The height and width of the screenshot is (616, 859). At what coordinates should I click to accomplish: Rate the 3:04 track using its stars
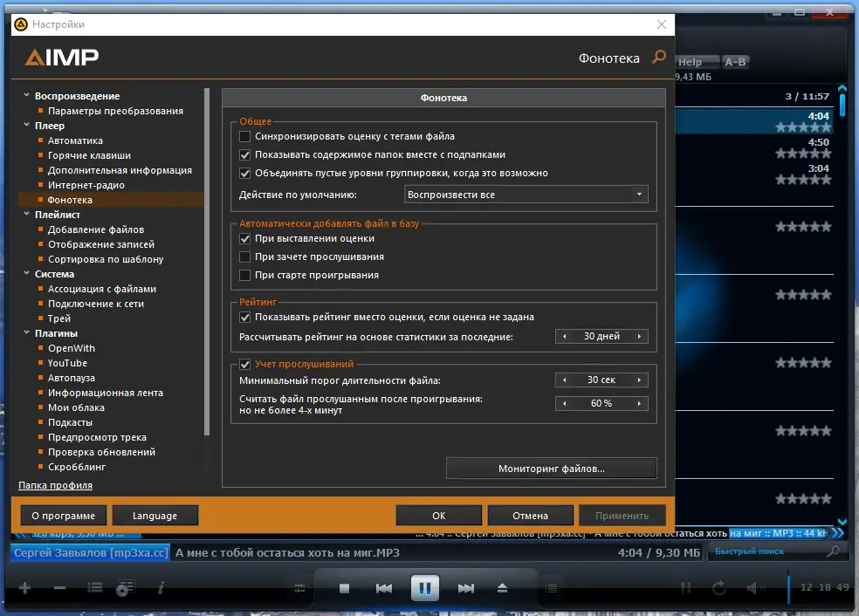[x=803, y=180]
